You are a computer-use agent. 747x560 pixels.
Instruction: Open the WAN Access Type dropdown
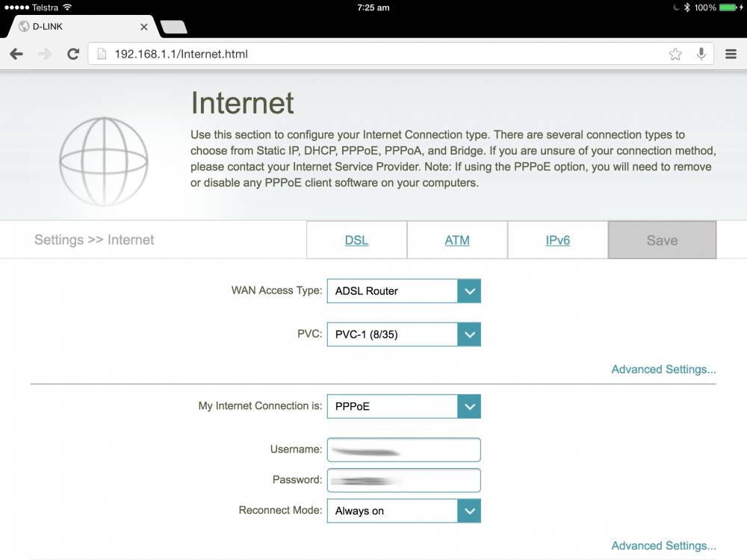pyautogui.click(x=404, y=291)
